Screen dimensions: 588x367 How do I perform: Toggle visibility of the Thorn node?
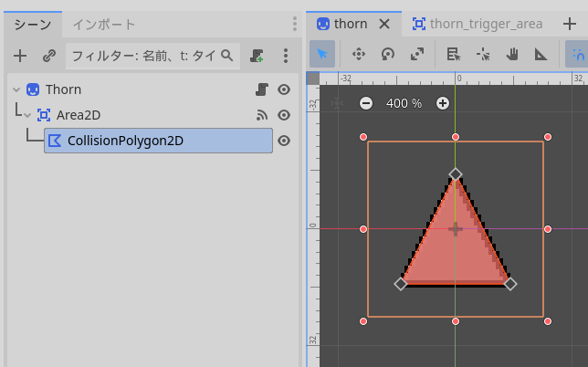click(284, 89)
